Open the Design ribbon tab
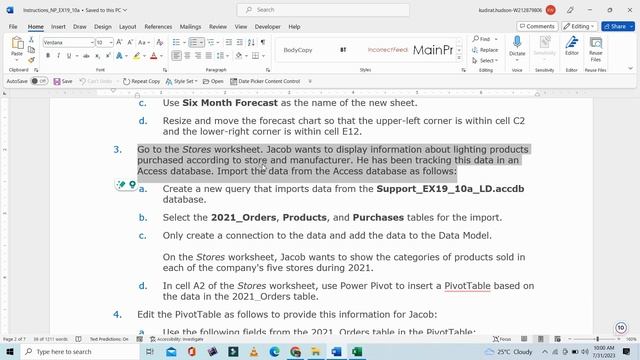The image size is (640, 360). (102, 27)
